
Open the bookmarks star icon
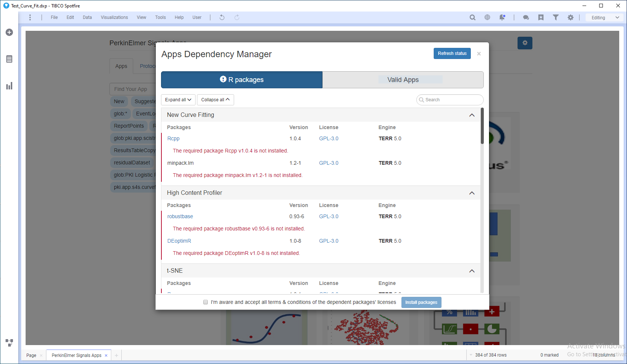tap(541, 17)
